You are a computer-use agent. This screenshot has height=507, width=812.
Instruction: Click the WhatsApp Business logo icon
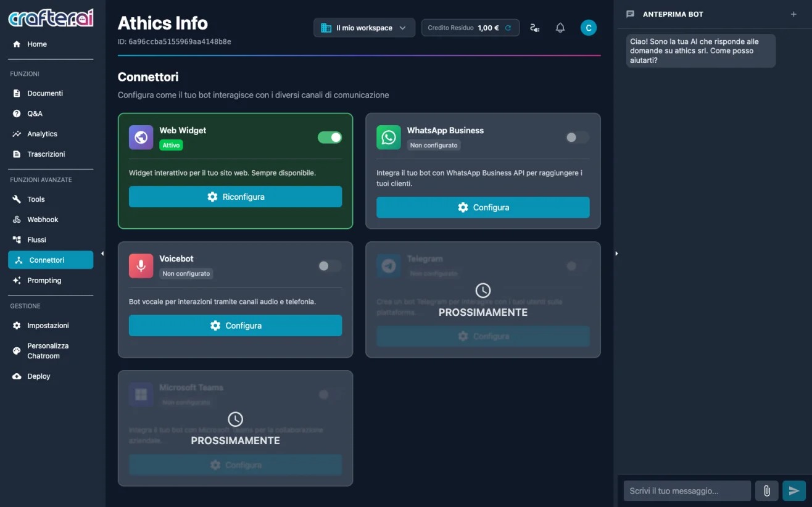click(389, 138)
